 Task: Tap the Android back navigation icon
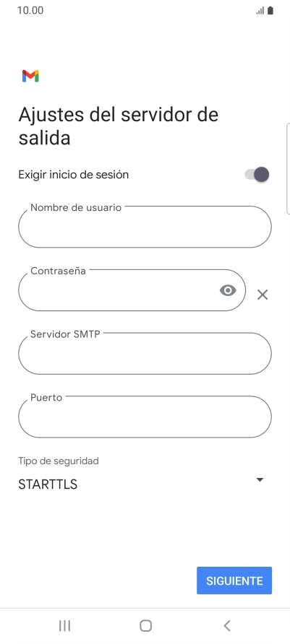pyautogui.click(x=226, y=625)
